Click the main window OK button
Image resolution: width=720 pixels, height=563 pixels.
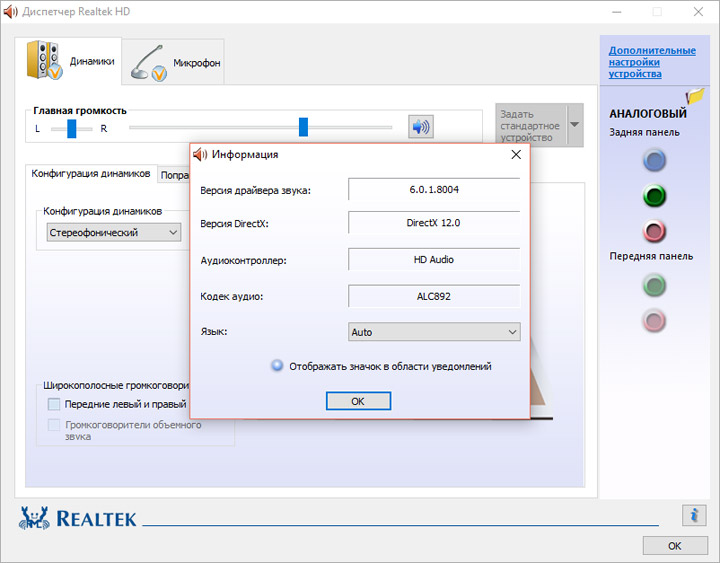pyautogui.click(x=675, y=546)
